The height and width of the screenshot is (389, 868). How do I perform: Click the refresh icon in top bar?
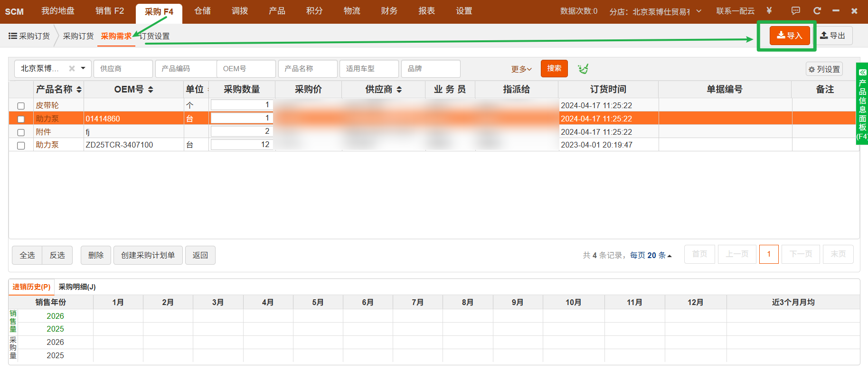click(x=817, y=10)
